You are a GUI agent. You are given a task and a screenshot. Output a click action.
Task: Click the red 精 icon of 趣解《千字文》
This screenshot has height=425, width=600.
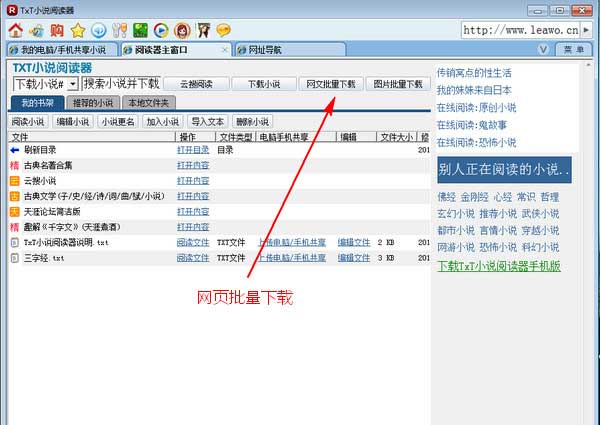point(15,227)
